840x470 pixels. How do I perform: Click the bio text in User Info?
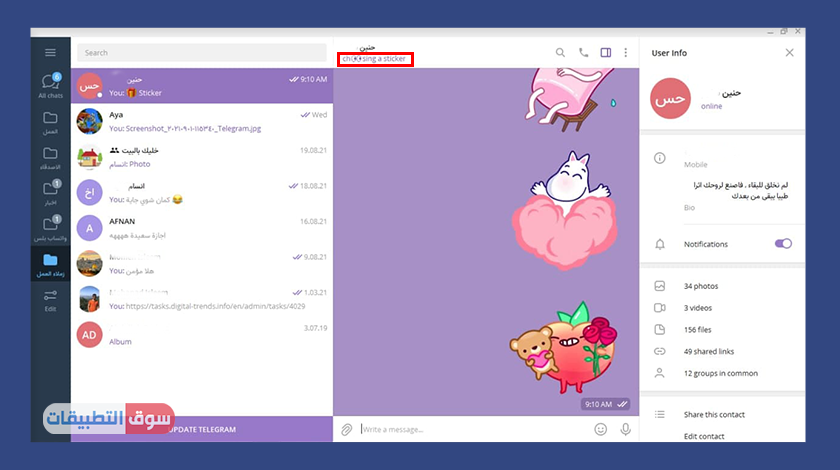740,190
